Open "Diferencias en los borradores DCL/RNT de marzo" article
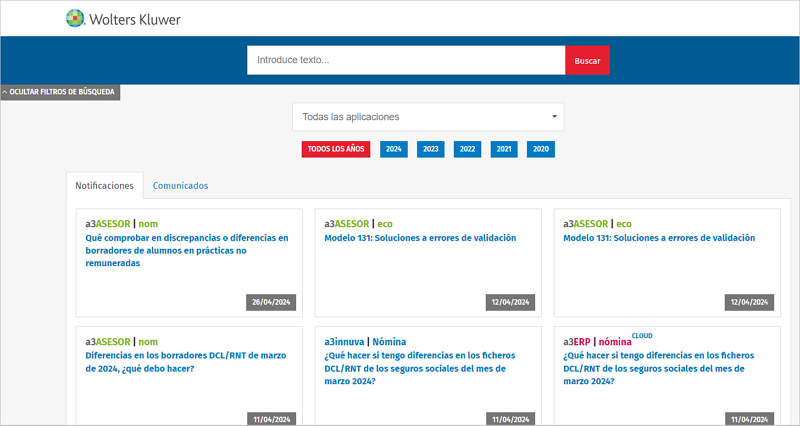The height and width of the screenshot is (426, 800). tap(186, 362)
